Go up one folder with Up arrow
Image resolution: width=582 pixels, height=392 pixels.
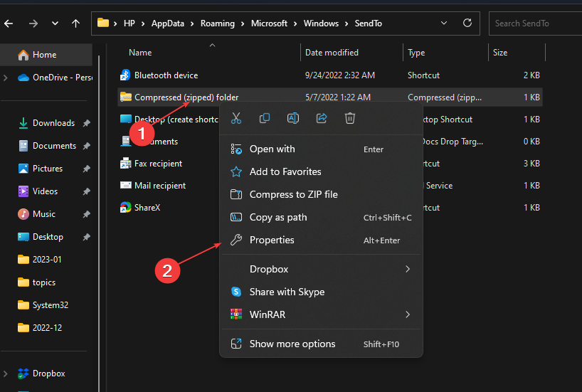pyautogui.click(x=75, y=23)
